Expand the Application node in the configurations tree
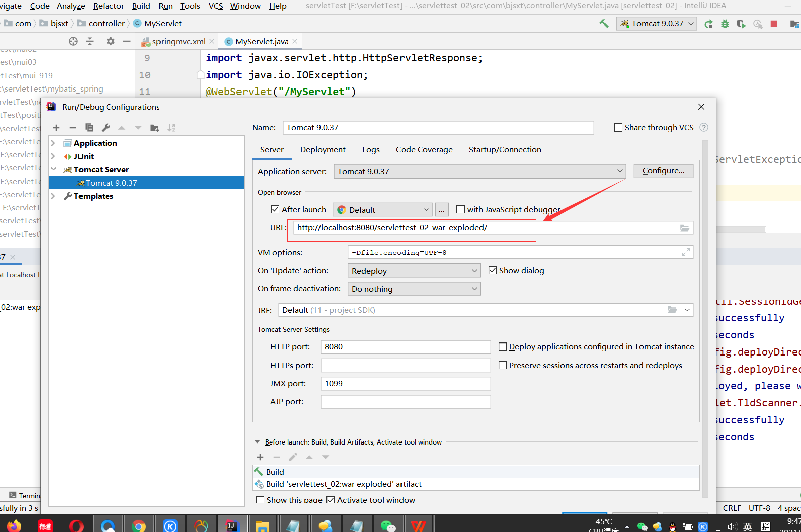The height and width of the screenshot is (532, 801). (53, 143)
